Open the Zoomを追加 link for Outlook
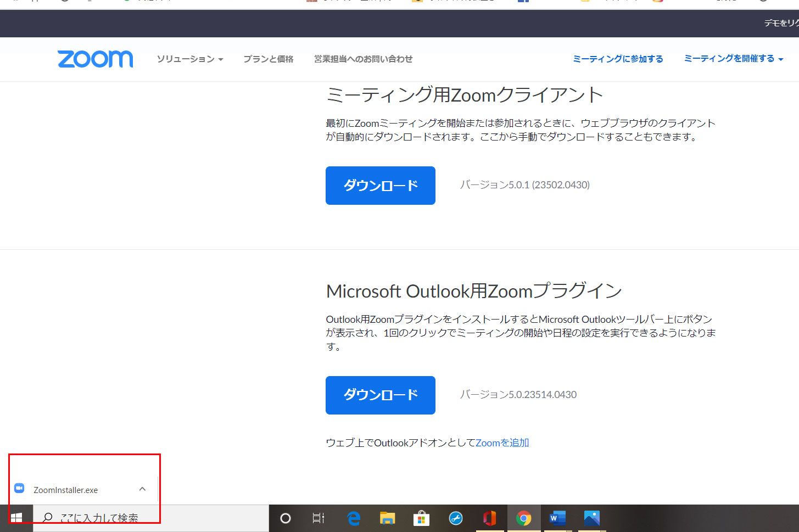The width and height of the screenshot is (799, 532). coord(501,443)
